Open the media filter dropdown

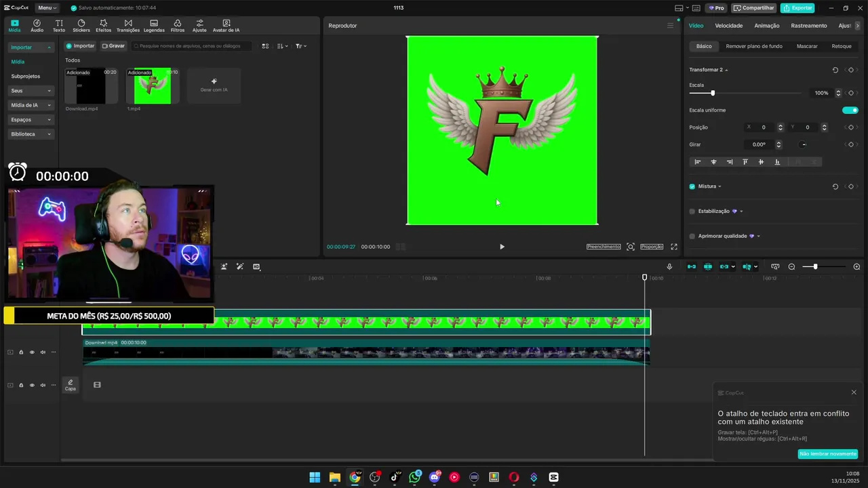pyautogui.click(x=301, y=46)
